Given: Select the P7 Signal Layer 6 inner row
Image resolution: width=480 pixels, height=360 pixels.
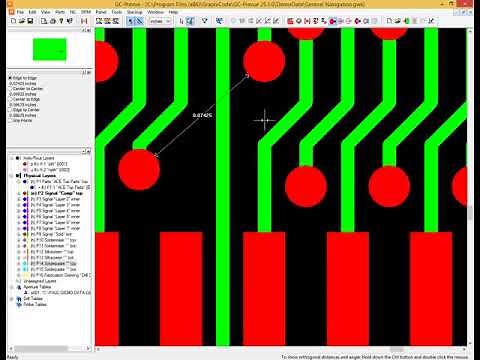Looking at the screenshot, I should 55,223.
